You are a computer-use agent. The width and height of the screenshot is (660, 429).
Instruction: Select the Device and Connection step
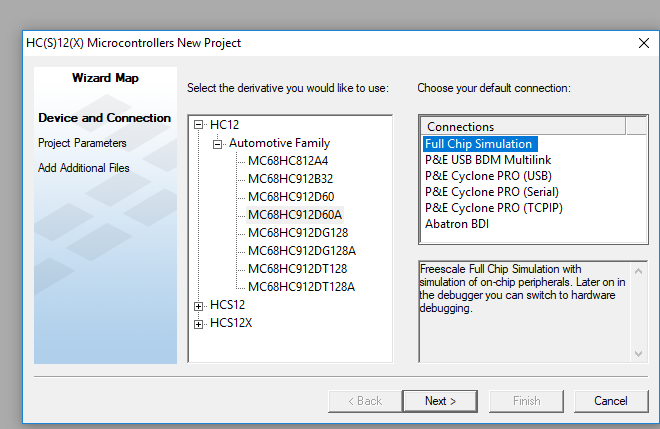pos(104,118)
